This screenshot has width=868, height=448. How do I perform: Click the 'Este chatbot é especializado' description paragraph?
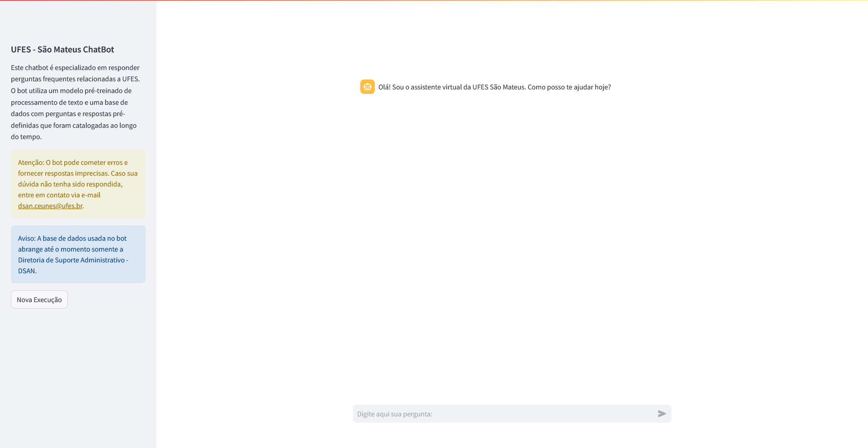click(76, 102)
